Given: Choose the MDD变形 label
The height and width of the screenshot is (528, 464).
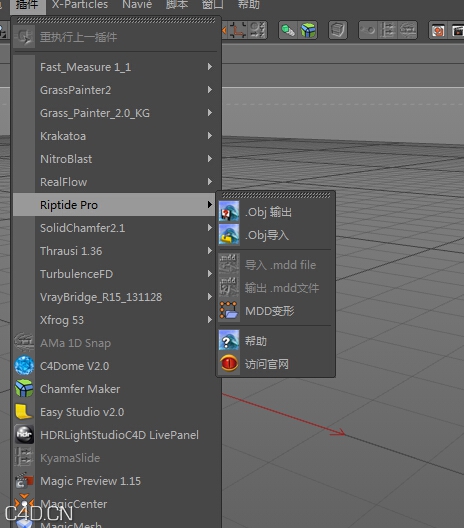Looking at the screenshot, I should click(x=269, y=311).
